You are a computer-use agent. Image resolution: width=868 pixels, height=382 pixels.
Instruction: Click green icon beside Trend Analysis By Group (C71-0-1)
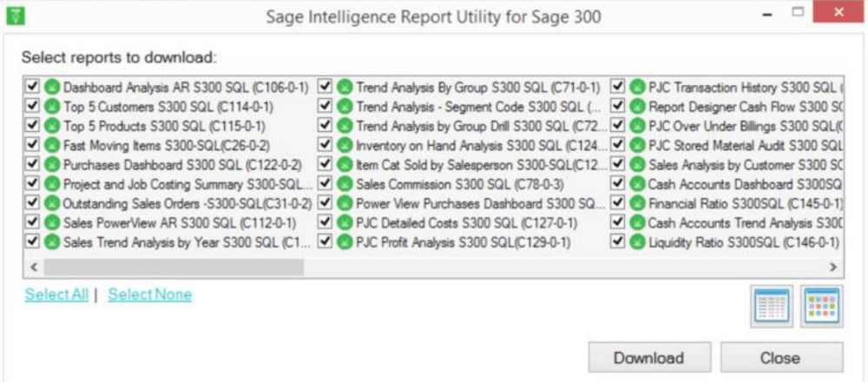(x=345, y=87)
